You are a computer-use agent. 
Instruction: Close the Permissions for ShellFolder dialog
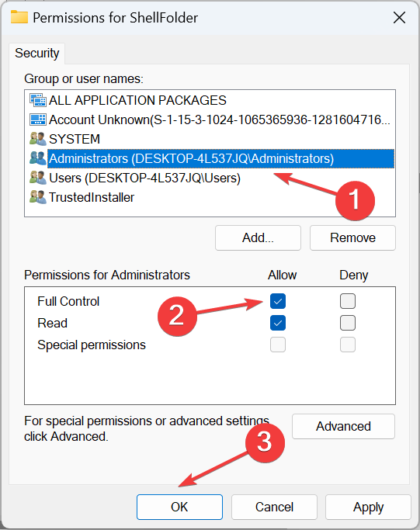(399, 18)
